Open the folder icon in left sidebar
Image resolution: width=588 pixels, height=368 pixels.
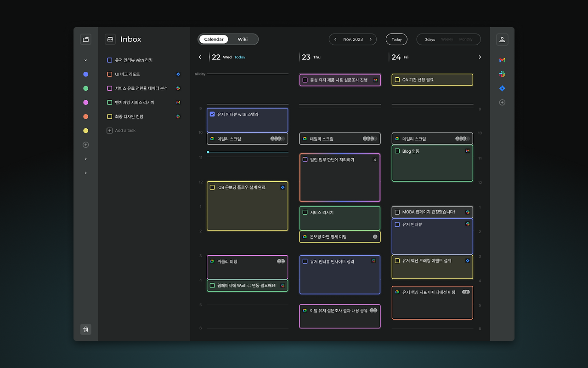click(86, 40)
